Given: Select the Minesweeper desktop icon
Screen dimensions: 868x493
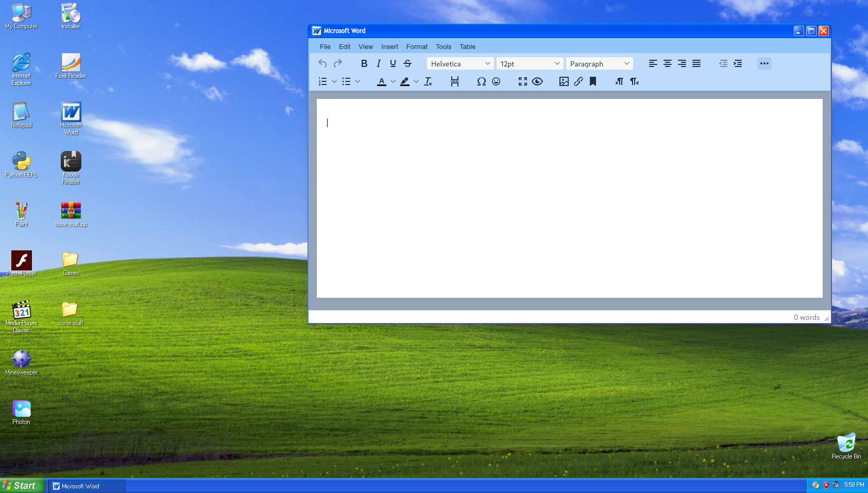Looking at the screenshot, I should [21, 362].
